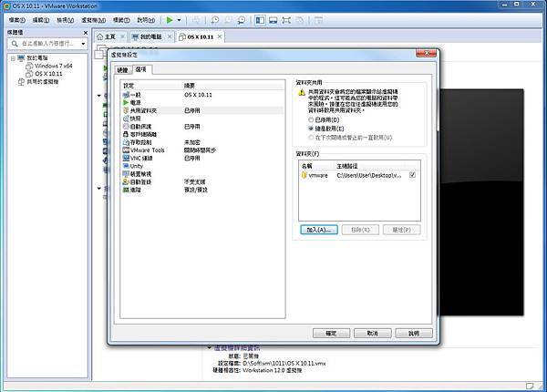This screenshot has height=392, width=547.
Task: Select the VNC connections settings row
Action: click(x=202, y=158)
